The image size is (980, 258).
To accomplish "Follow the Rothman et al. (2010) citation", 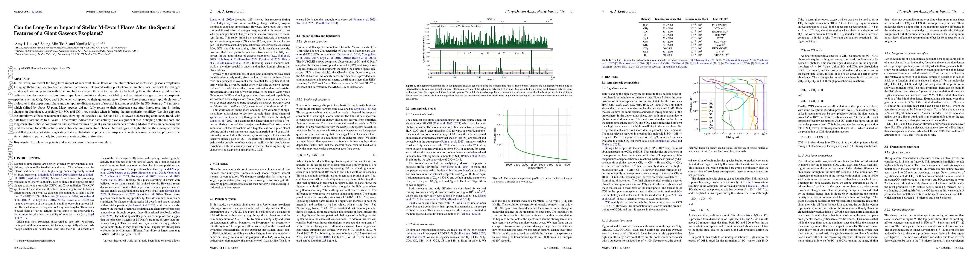I will [x=708, y=64].
